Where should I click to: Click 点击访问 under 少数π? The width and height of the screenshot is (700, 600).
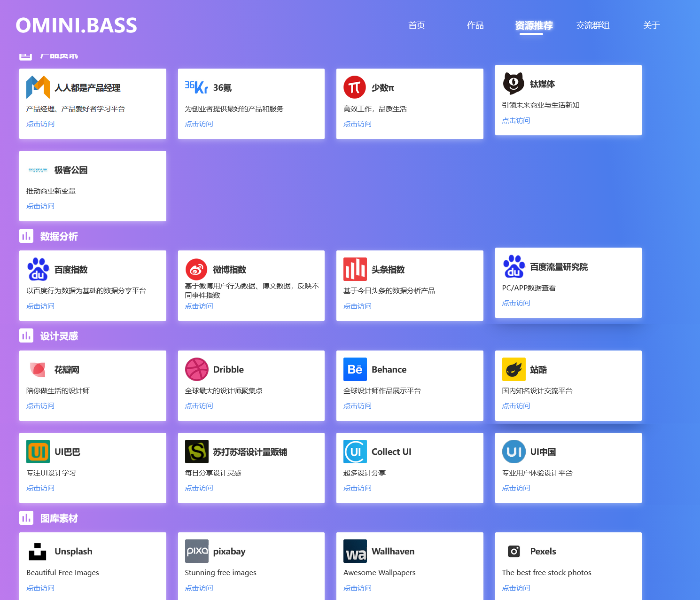(358, 124)
